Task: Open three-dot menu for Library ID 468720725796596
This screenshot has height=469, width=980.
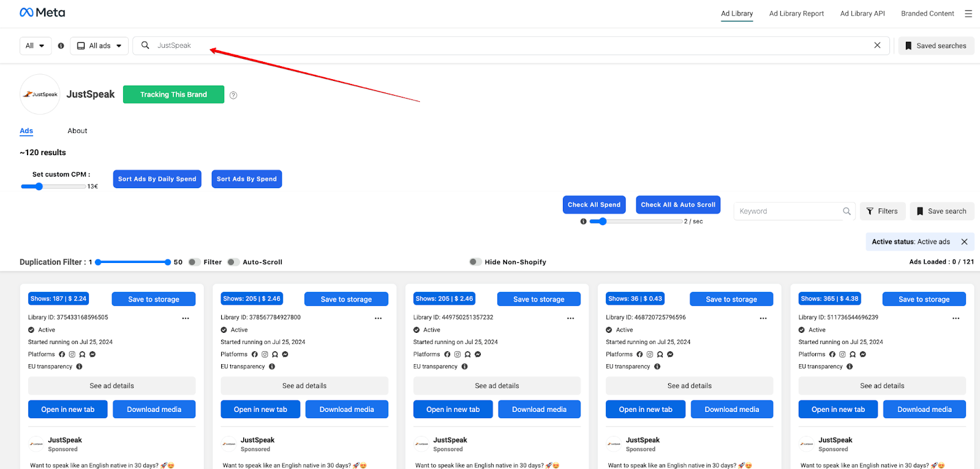Action: (763, 318)
